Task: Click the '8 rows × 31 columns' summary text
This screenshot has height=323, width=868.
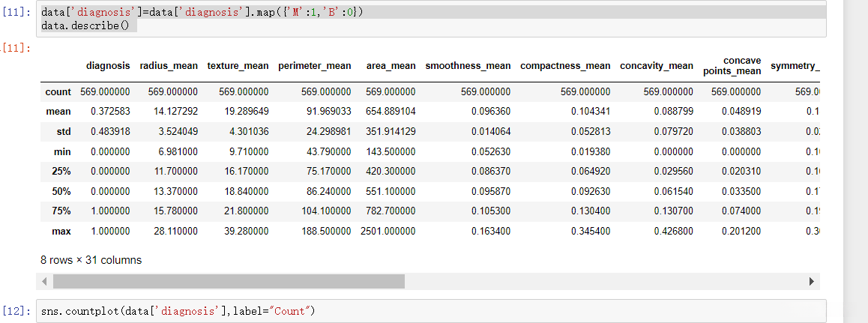Action: pos(91,260)
